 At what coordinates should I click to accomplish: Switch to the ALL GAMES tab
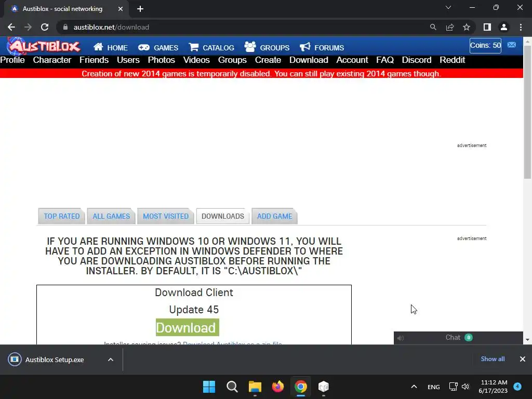[x=111, y=216]
